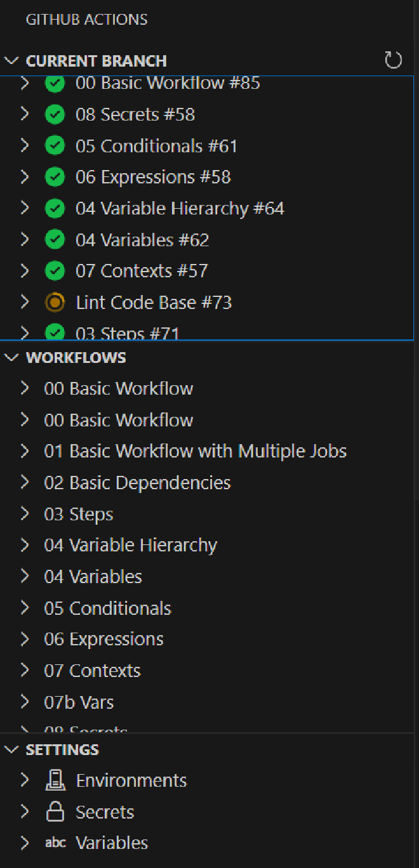The image size is (419, 868).
Task: Open the 03 Steps workflow entry
Action: tap(79, 514)
